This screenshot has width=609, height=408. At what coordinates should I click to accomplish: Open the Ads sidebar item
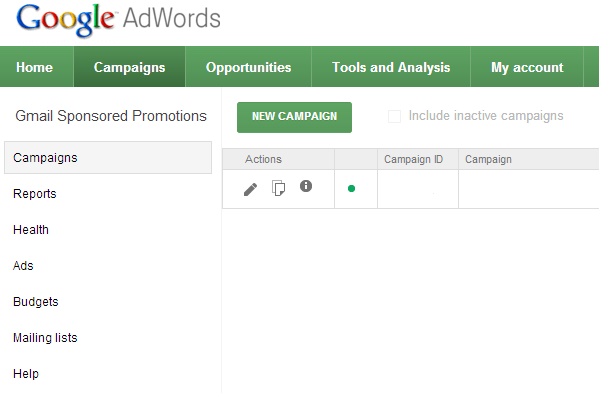click(x=23, y=266)
